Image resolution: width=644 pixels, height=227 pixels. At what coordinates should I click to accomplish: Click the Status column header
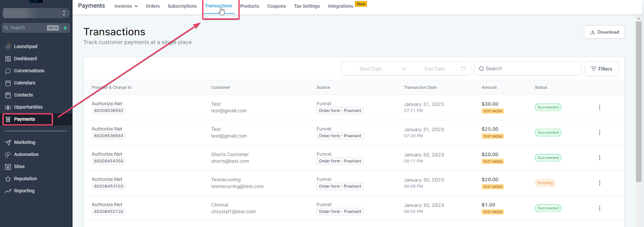click(x=541, y=87)
